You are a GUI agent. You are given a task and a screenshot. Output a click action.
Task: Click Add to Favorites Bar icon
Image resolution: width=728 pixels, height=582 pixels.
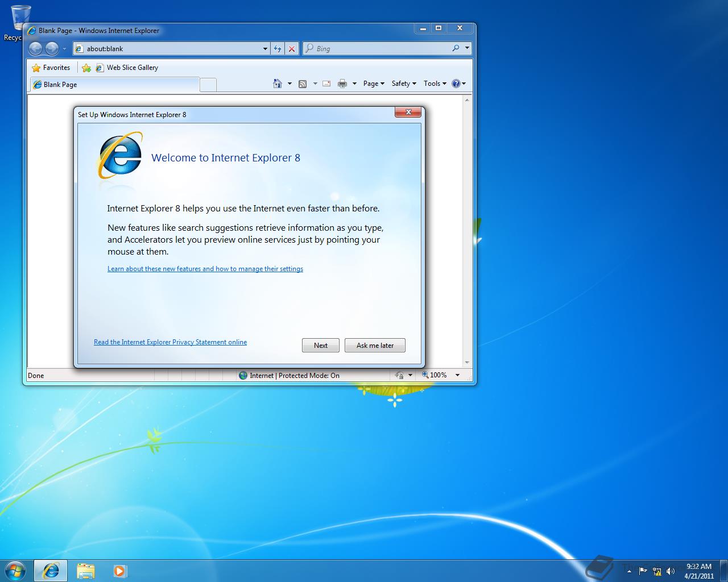click(x=86, y=68)
